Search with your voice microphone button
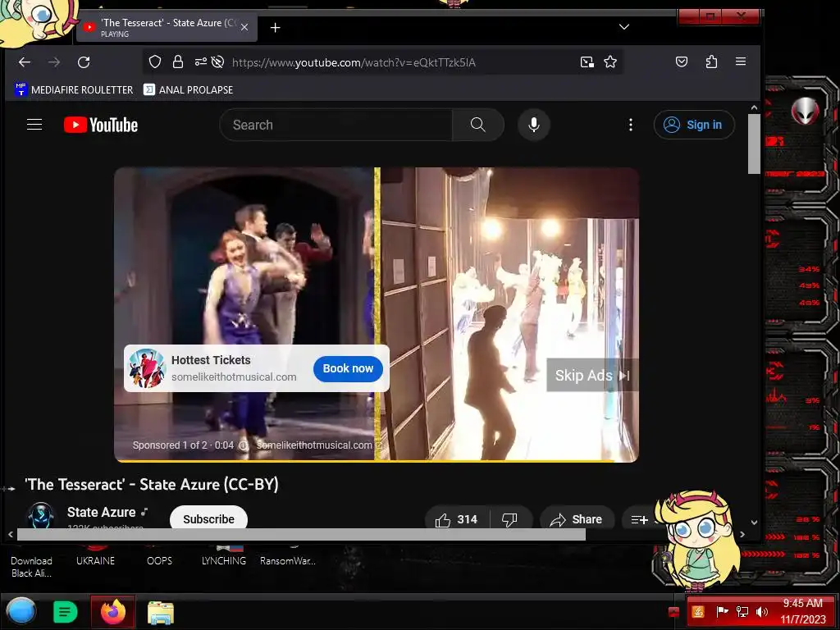This screenshot has height=630, width=840. click(x=533, y=125)
